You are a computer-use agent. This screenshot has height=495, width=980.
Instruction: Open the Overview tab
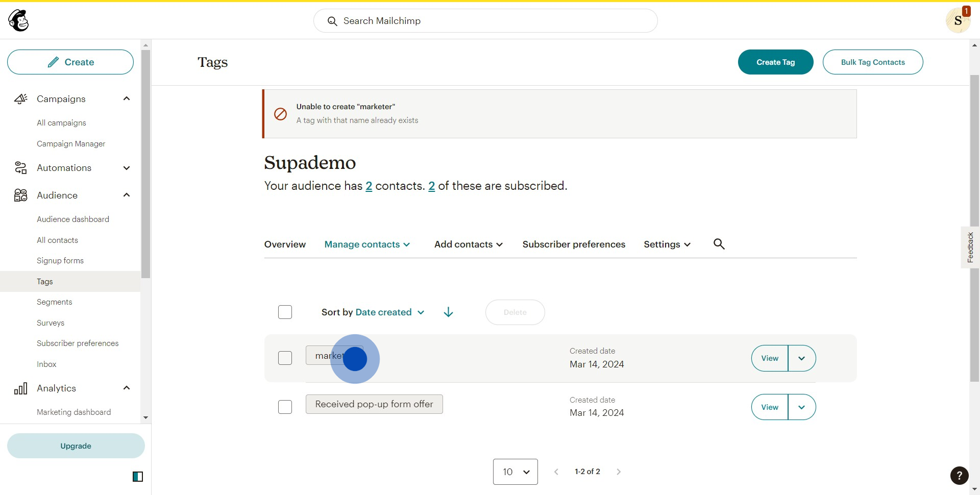pos(285,244)
